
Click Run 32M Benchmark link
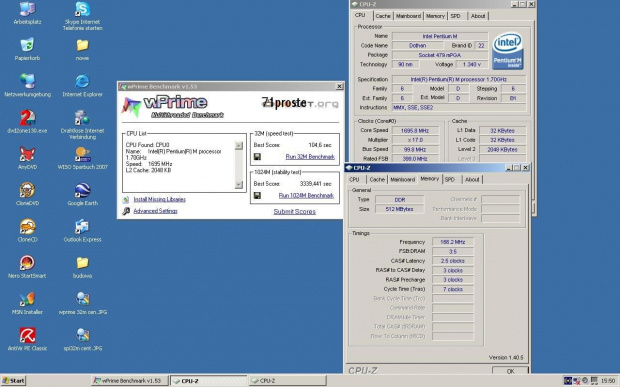pyautogui.click(x=310, y=157)
